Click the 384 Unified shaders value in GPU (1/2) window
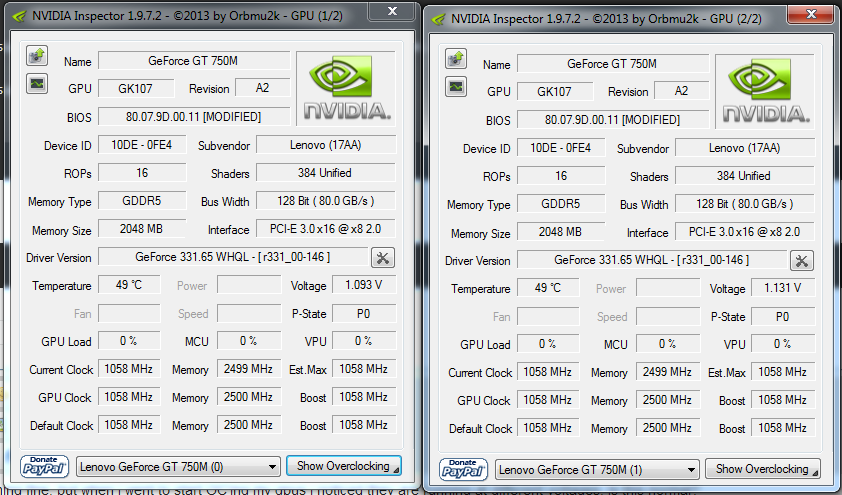842x495 pixels. pyautogui.click(x=326, y=173)
